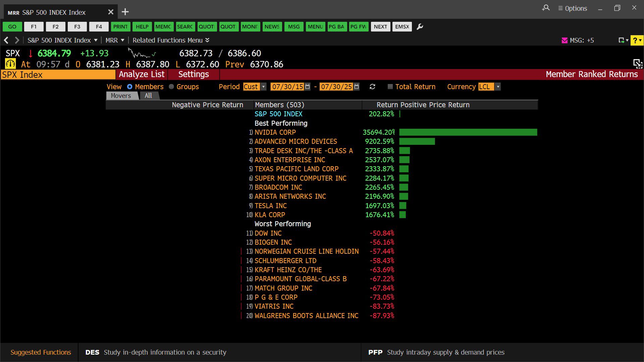Click the F1 key button

[x=34, y=27]
